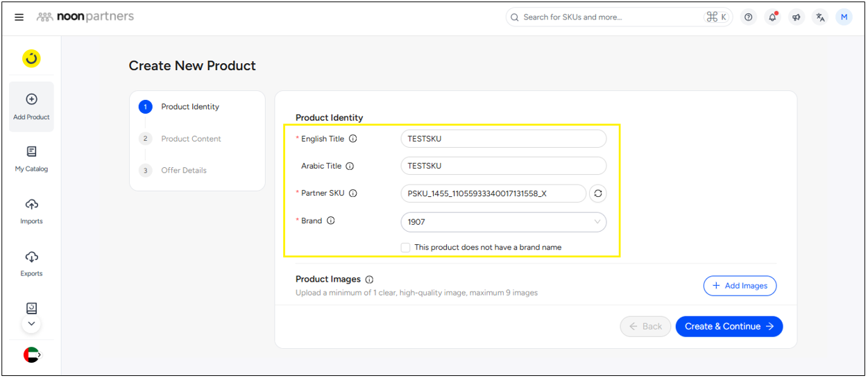Open the notifications bell
This screenshot has width=868, height=378.
coord(772,17)
